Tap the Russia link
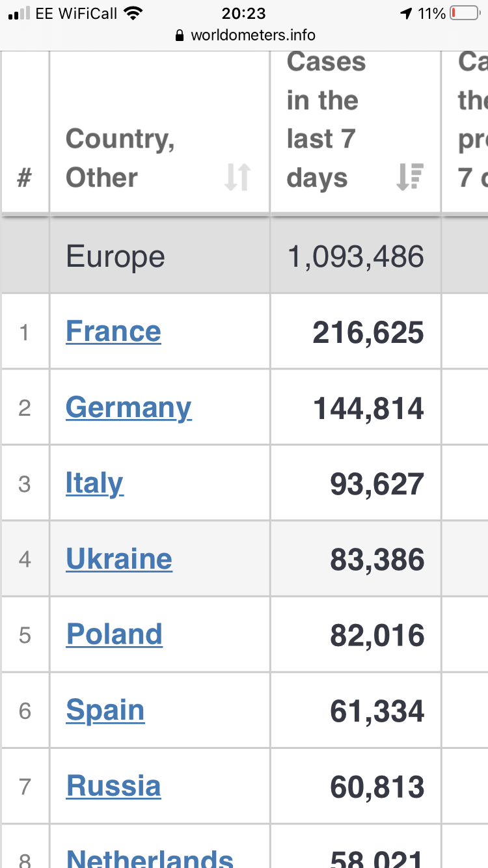The height and width of the screenshot is (868, 488). [x=114, y=786]
